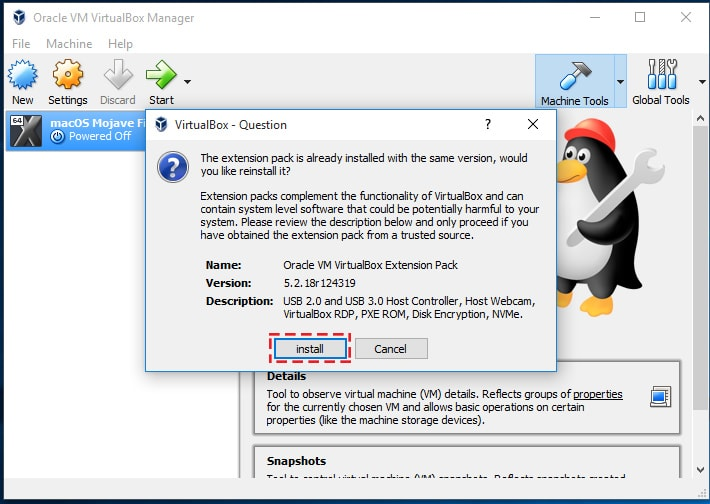Minimize the VirtualBox Manager window
This screenshot has height=504, width=710.
coord(595,17)
